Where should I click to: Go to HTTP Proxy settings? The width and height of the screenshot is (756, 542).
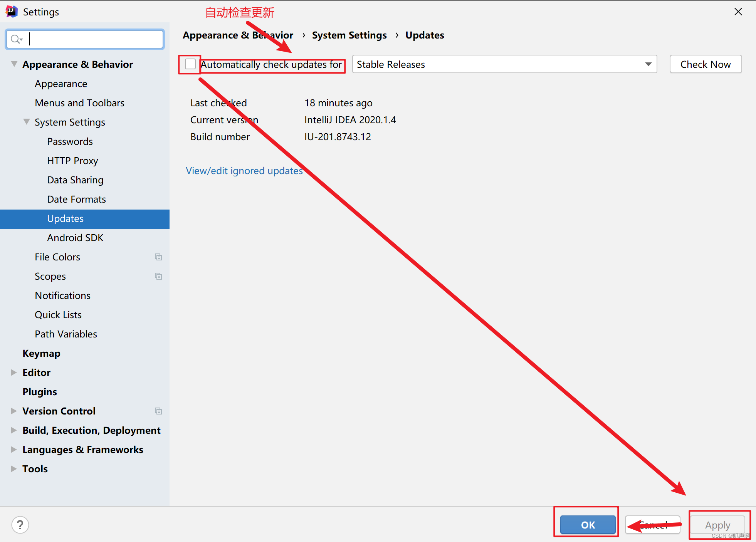pyautogui.click(x=72, y=161)
